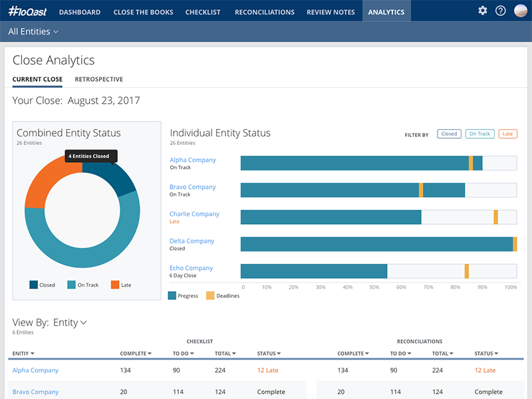532x399 pixels.
Task: Open the settings gear icon
Action: 483,11
